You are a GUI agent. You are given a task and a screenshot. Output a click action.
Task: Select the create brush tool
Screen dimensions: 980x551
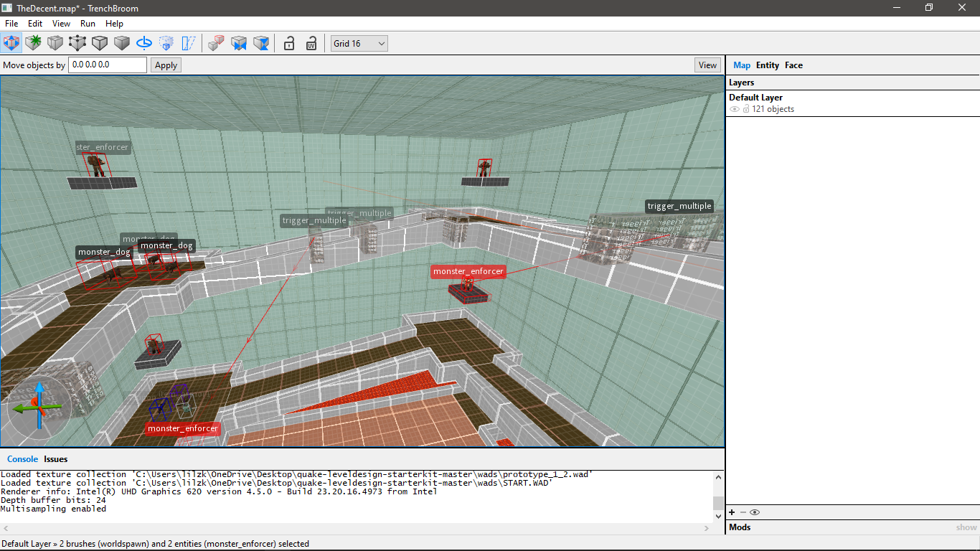pos(33,43)
